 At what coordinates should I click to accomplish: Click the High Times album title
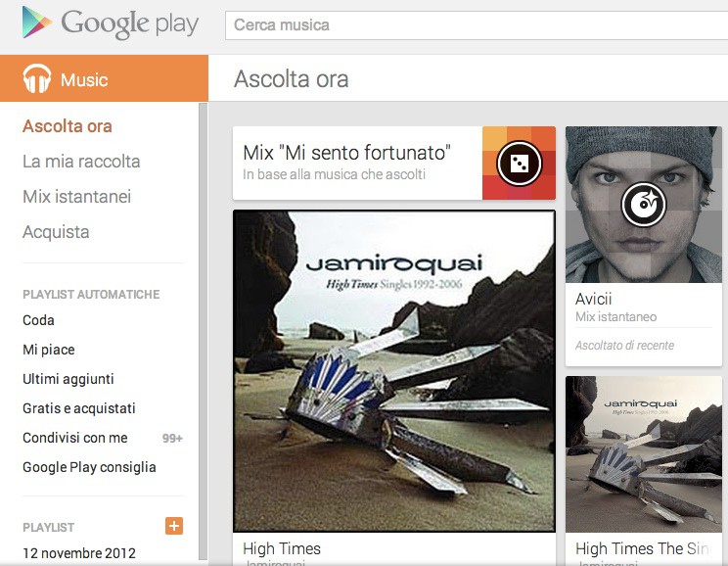tap(282, 548)
